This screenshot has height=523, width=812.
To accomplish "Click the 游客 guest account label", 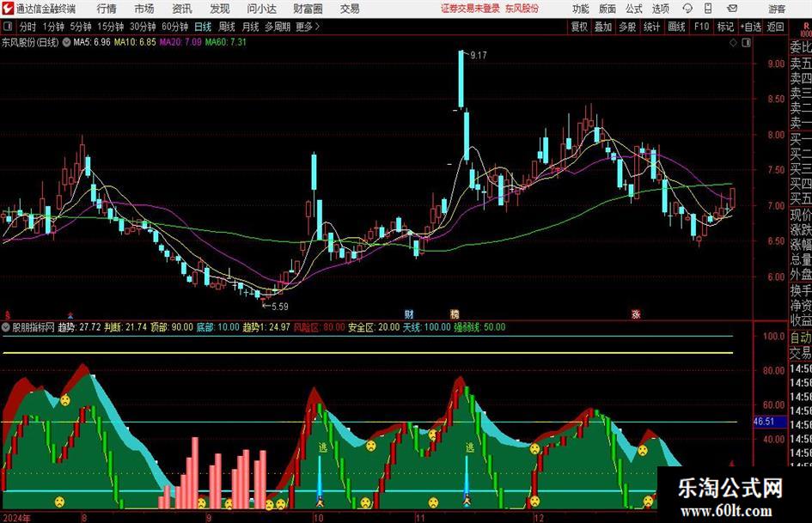I will pyautogui.click(x=776, y=9).
